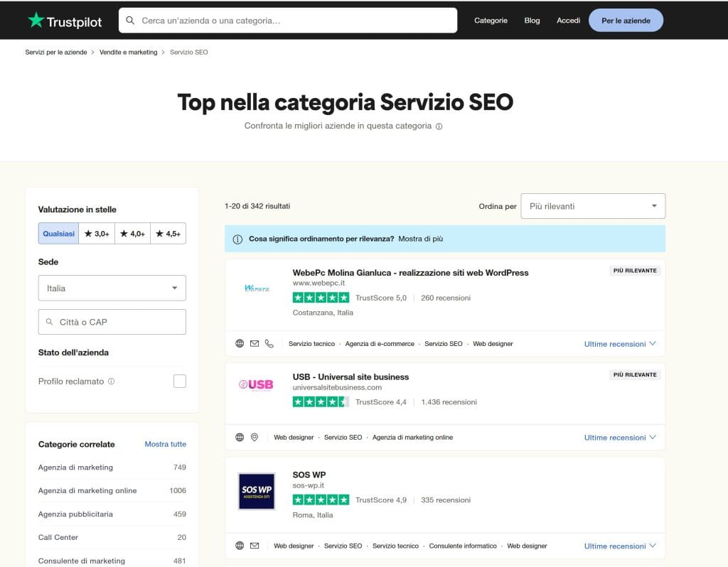Click the info icon beside category subtitle
This screenshot has width=728, height=567.
(x=439, y=126)
